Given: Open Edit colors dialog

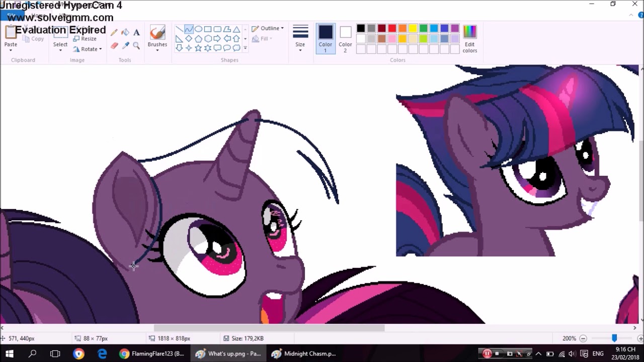Looking at the screenshot, I should tap(469, 38).
